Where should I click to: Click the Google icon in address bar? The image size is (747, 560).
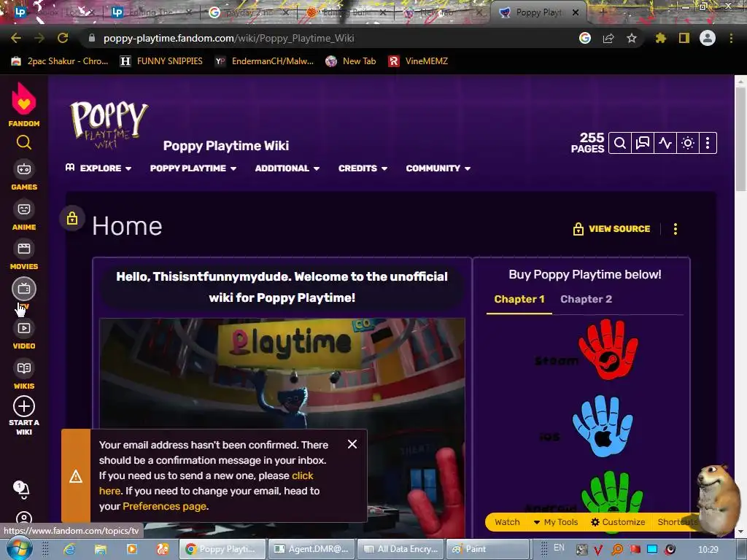pos(585,38)
